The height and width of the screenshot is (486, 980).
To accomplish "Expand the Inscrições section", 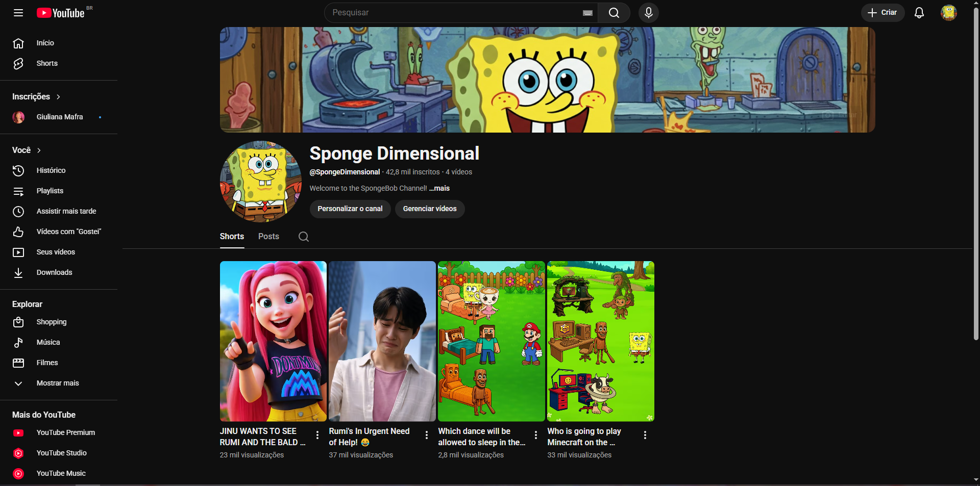I will [36, 97].
